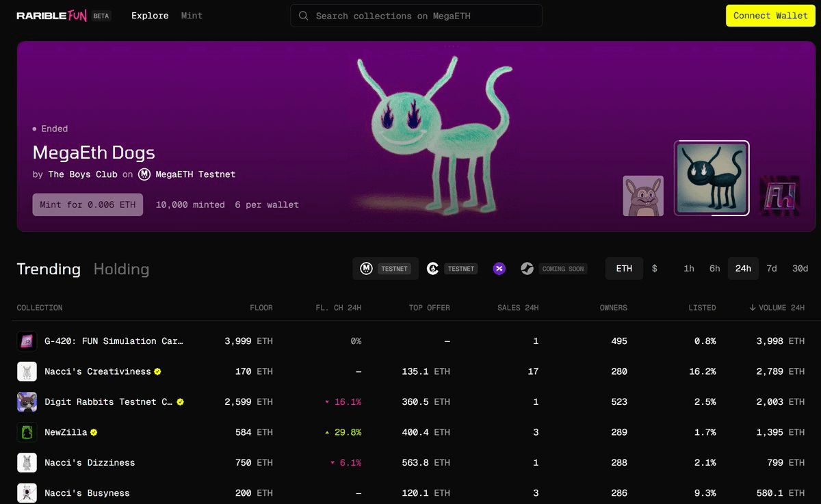Open the Explore nav item
821x504 pixels.
(150, 16)
